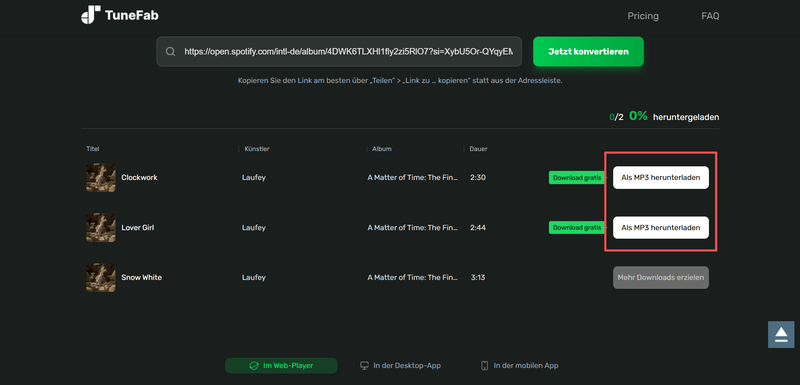Download Lover Girl as MP3
This screenshot has width=800, height=385.
click(661, 227)
